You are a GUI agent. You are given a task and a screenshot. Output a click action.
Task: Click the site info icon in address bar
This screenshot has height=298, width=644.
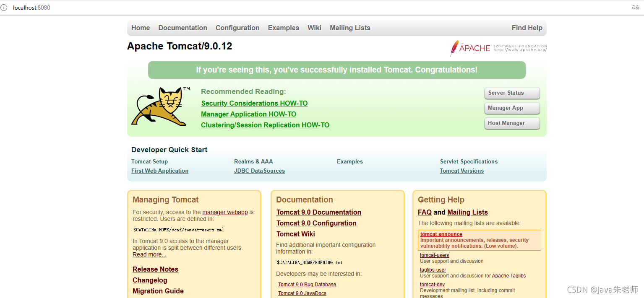pos(4,8)
